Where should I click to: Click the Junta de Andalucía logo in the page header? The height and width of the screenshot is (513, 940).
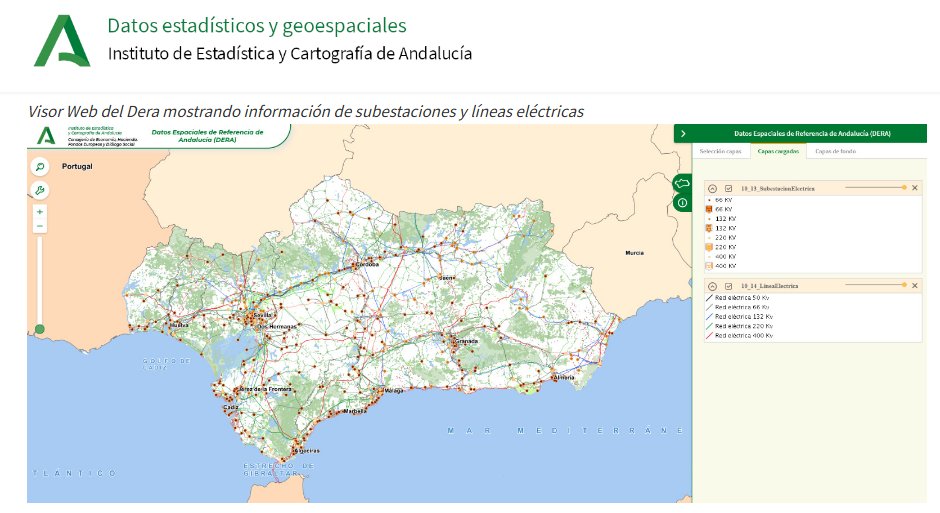62,41
